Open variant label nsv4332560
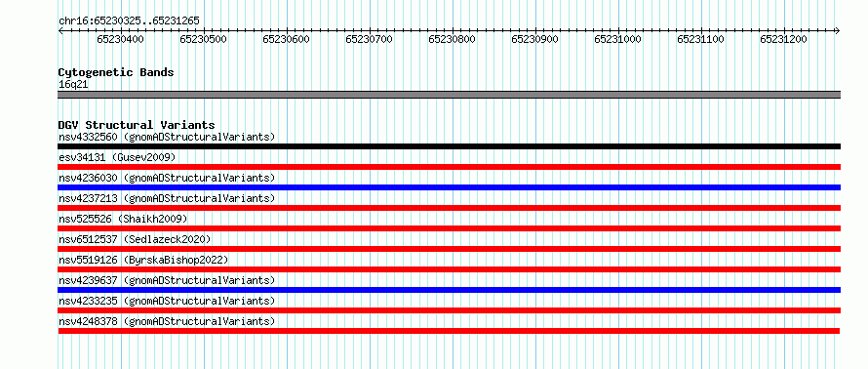868x369 pixels. point(167,137)
